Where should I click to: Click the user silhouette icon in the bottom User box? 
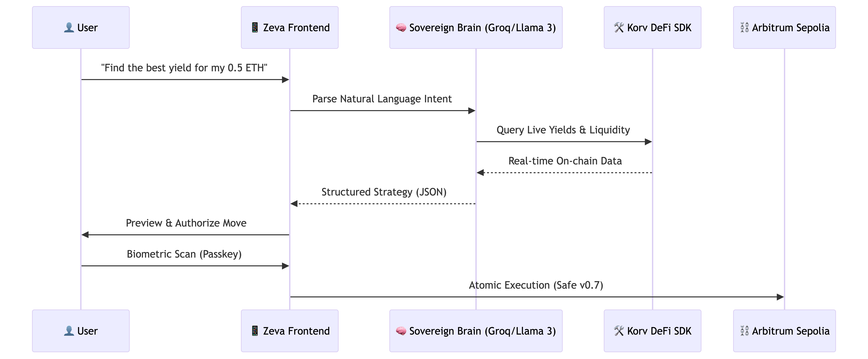tap(69, 331)
